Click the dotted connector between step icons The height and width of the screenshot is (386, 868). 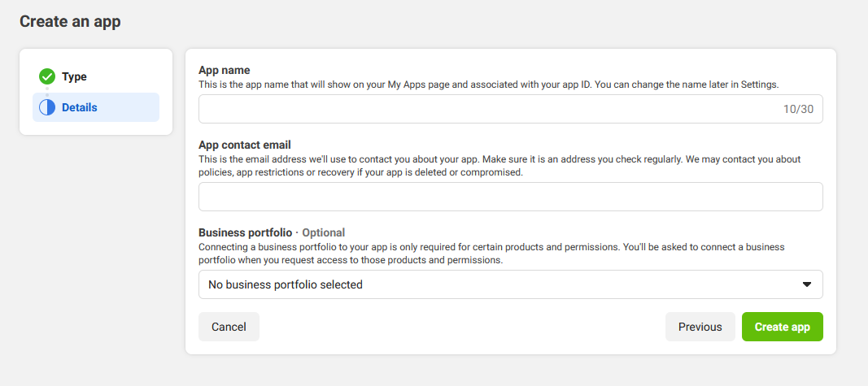pos(47,92)
